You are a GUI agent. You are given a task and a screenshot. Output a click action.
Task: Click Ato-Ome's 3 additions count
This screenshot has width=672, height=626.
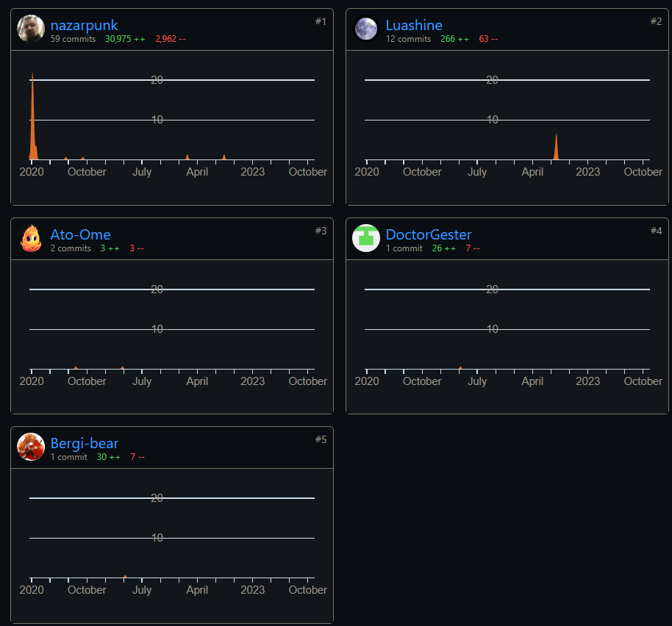110,248
